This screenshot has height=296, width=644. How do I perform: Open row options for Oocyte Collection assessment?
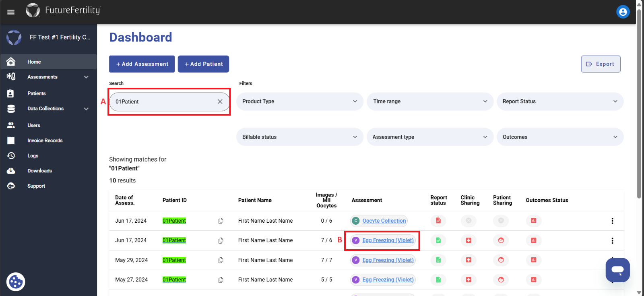612,221
